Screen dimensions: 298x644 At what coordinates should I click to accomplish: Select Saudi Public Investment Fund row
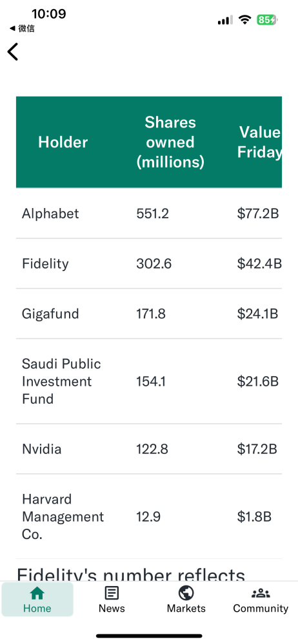tap(149, 381)
